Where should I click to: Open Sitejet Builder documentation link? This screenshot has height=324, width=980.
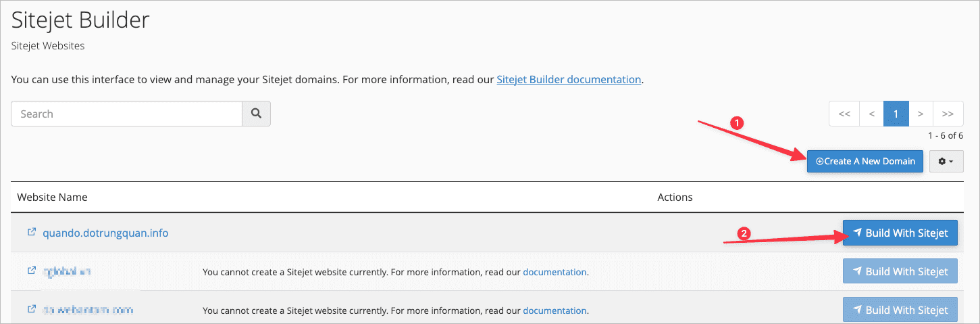click(569, 79)
